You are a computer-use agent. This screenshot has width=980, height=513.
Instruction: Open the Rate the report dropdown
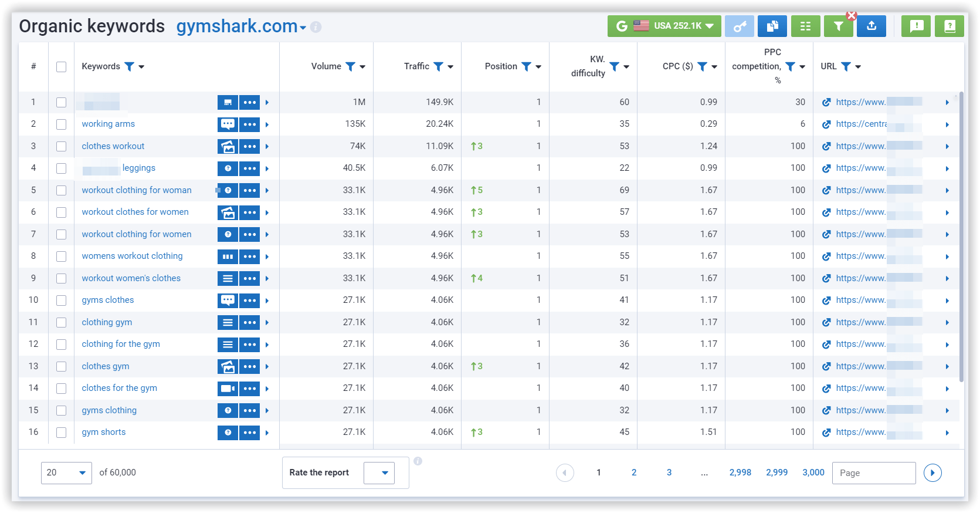(x=379, y=473)
